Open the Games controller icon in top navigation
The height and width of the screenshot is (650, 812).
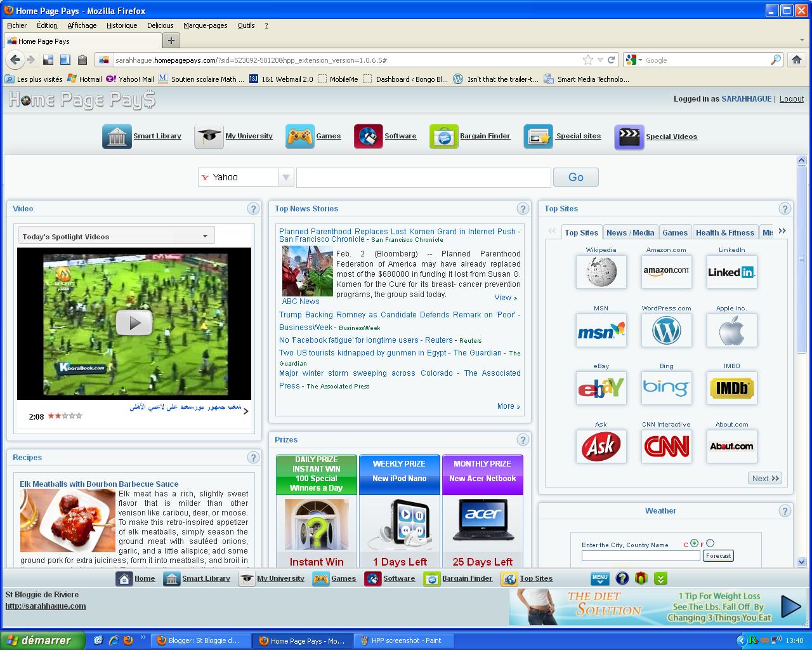pyautogui.click(x=299, y=136)
